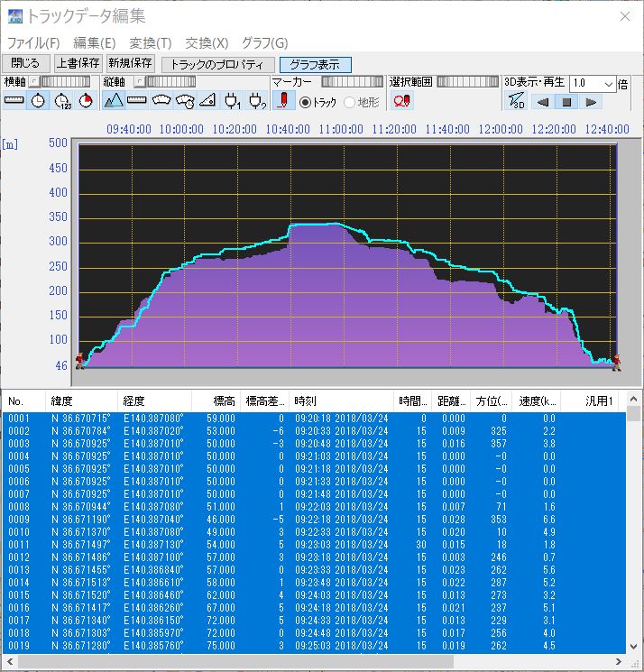
Task: Click the stop playback button
Action: 566,102
